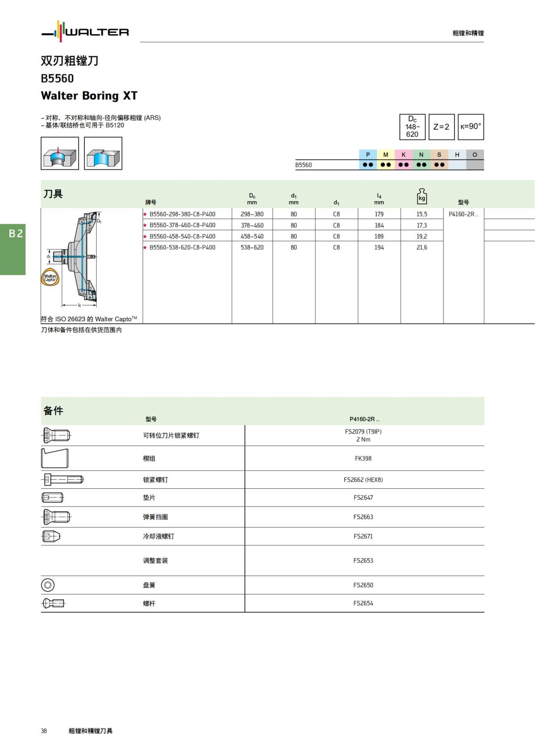Click the shim FS2647 drawing
This screenshot has height=756, width=535.
(53, 498)
